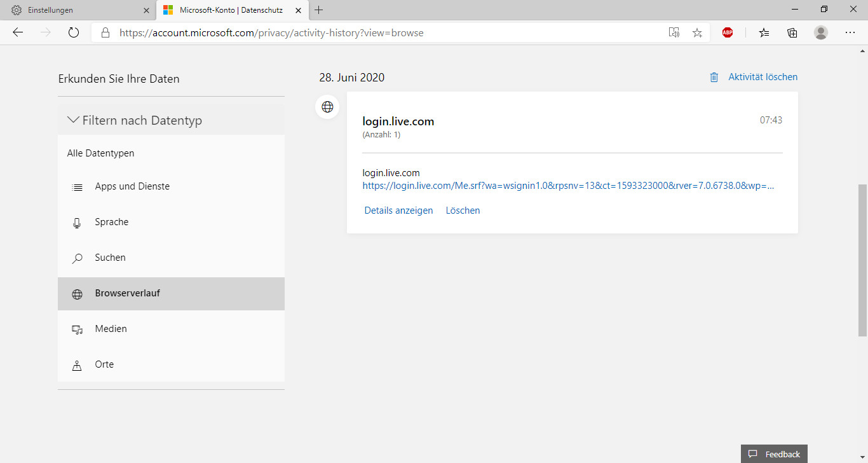Image resolution: width=868 pixels, height=463 pixels.
Task: Open the read aloud / immersive reader icon
Action: point(674,32)
